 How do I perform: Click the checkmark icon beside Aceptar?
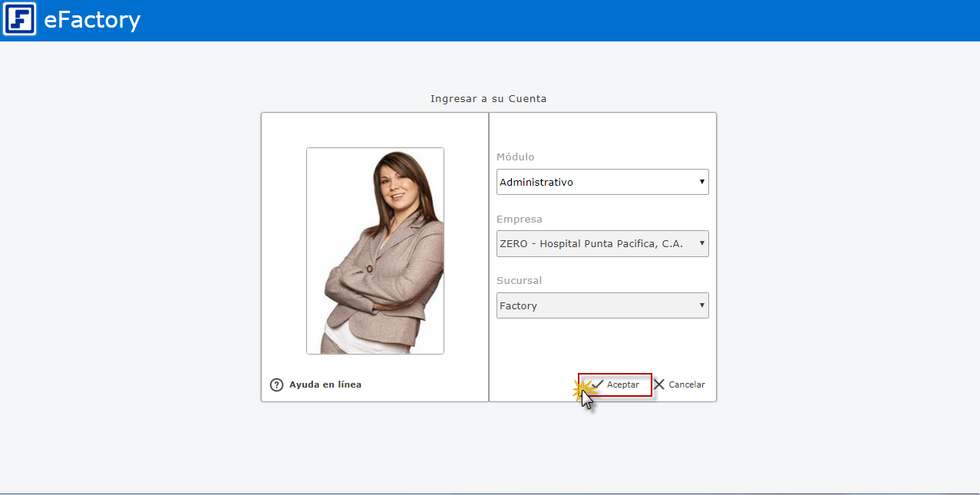pos(597,384)
